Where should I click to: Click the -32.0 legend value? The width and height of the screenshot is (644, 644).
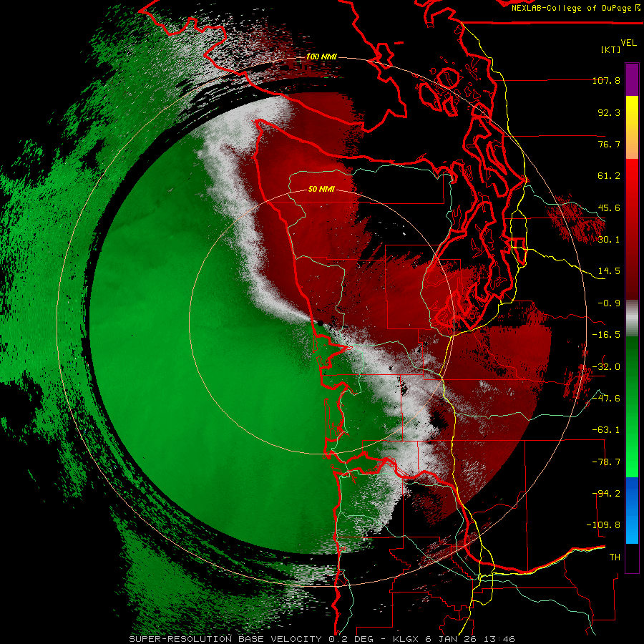pos(606,367)
